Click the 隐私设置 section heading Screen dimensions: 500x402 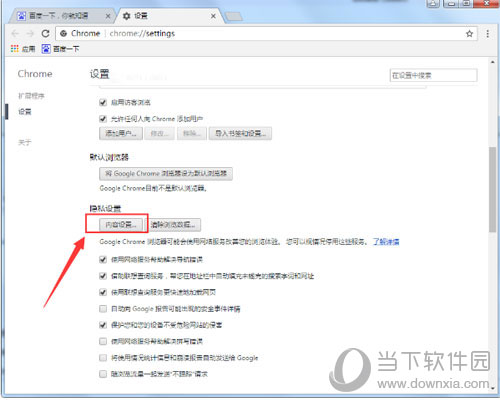tap(105, 209)
